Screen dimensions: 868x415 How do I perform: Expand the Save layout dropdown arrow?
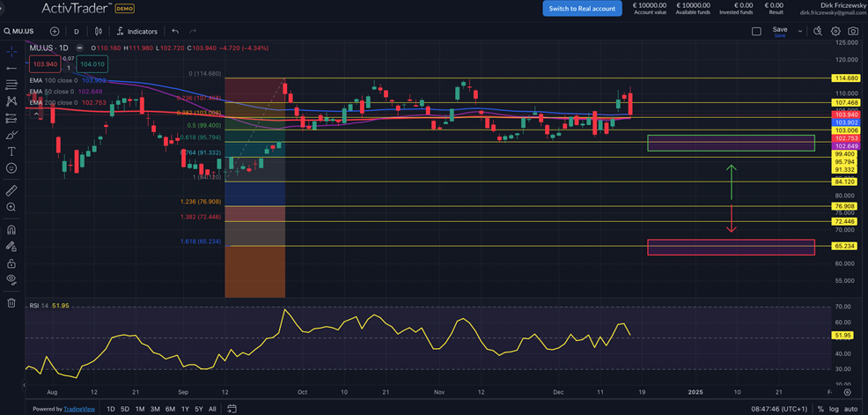coord(800,31)
